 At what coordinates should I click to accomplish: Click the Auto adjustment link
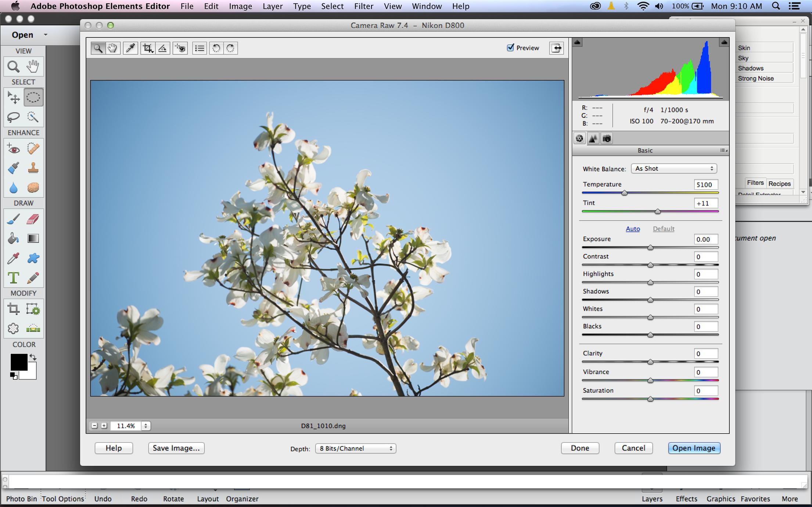(x=632, y=229)
